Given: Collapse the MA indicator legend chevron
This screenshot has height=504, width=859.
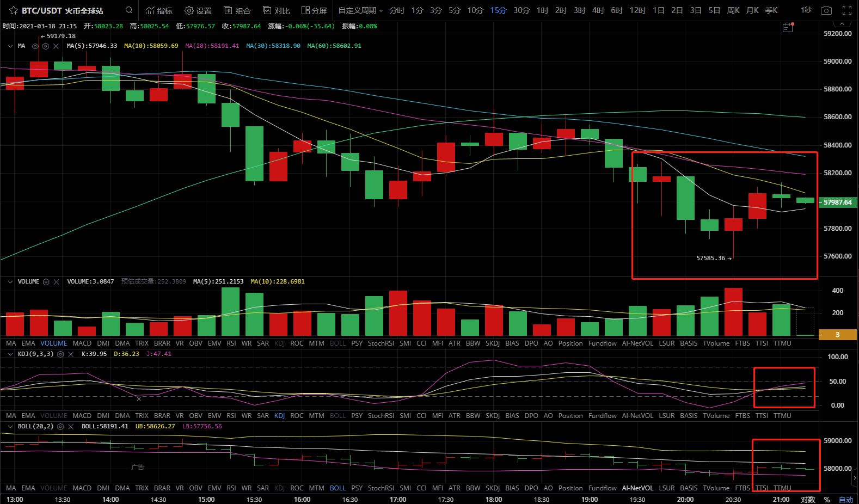Looking at the screenshot, I should coord(10,46).
